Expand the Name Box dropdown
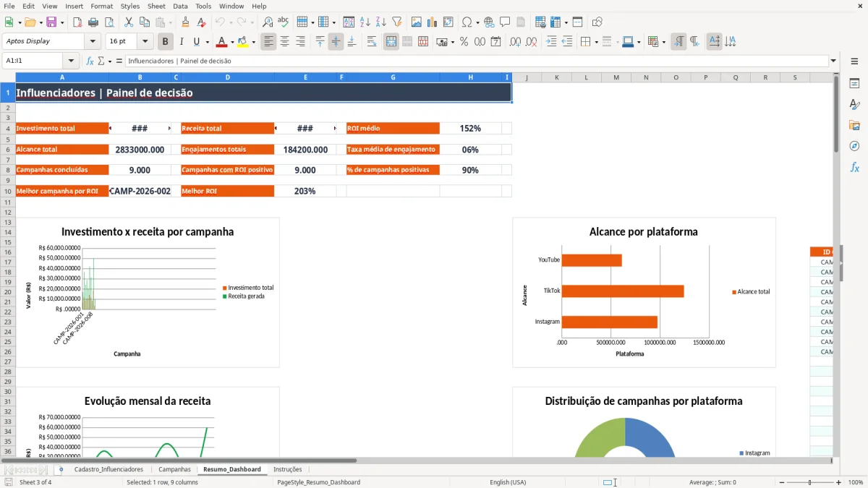 tap(71, 61)
